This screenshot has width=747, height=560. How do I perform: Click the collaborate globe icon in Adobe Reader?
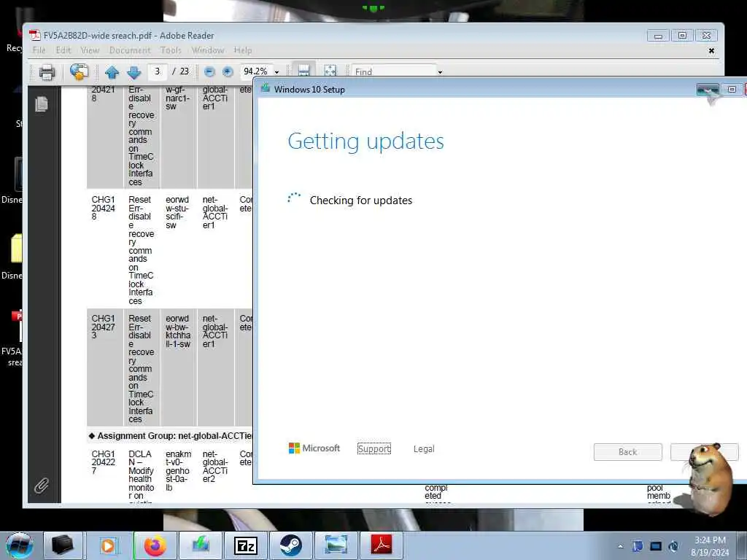pos(79,71)
